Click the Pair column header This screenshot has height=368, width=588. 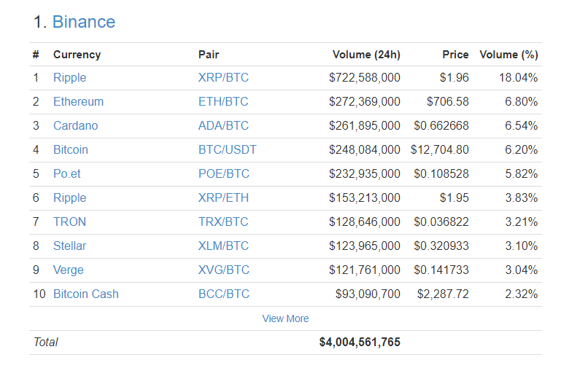(x=209, y=55)
